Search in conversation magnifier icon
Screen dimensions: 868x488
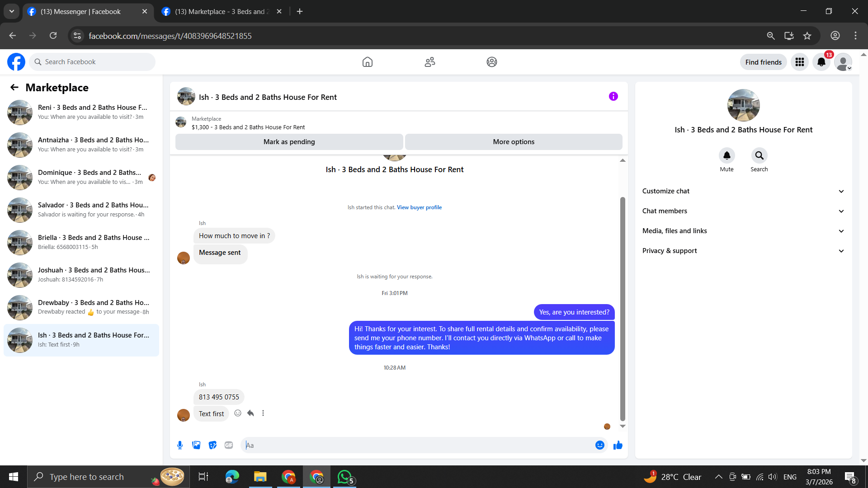coord(759,155)
